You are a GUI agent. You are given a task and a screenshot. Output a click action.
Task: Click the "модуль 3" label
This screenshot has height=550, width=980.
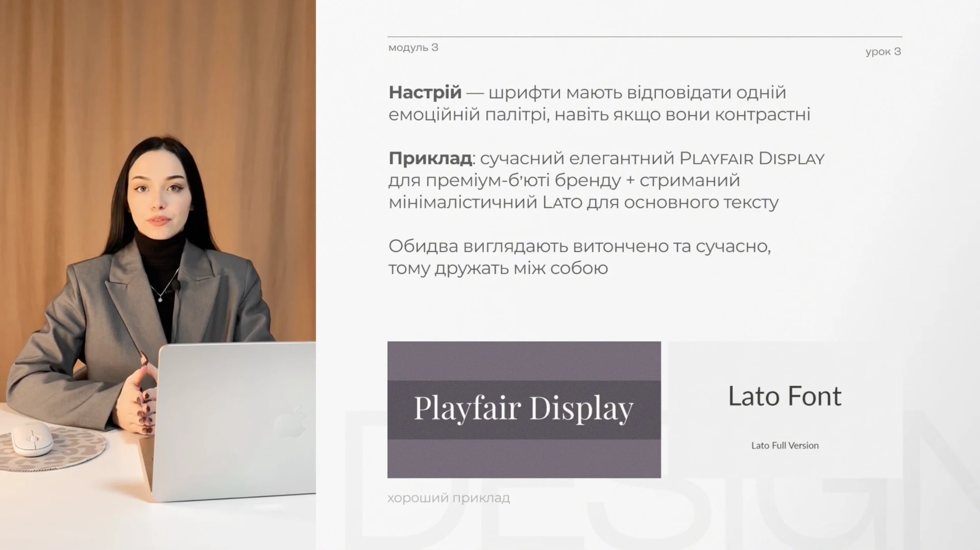pyautogui.click(x=413, y=47)
